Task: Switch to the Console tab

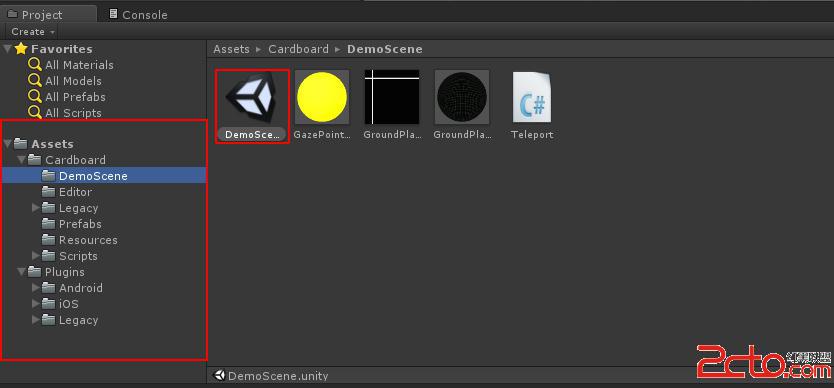Action: (138, 14)
